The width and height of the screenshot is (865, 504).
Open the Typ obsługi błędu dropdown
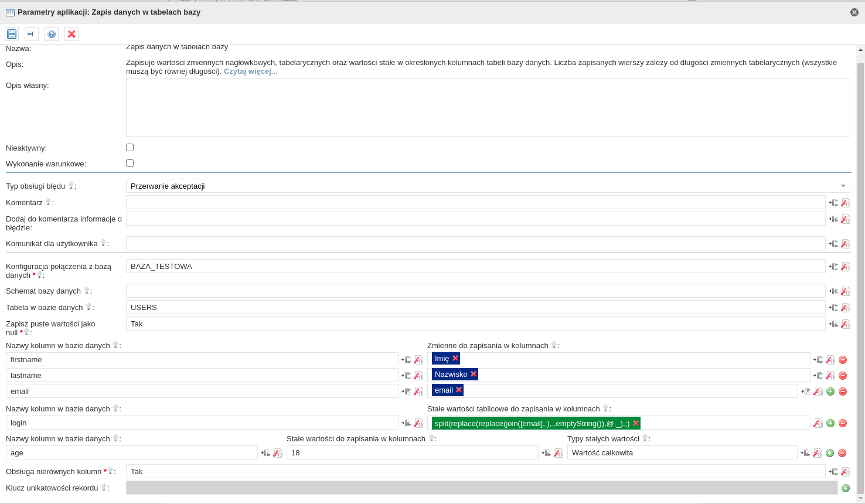tap(488, 186)
